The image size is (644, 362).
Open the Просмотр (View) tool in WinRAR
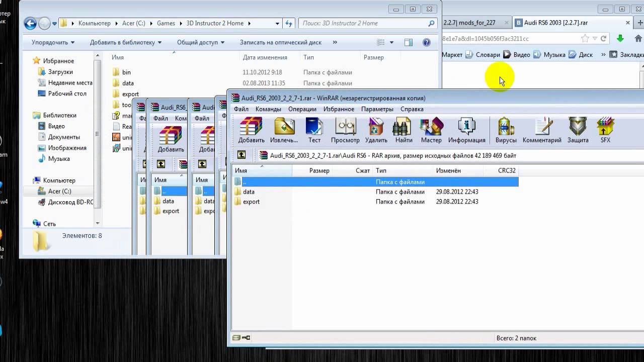pos(345,130)
